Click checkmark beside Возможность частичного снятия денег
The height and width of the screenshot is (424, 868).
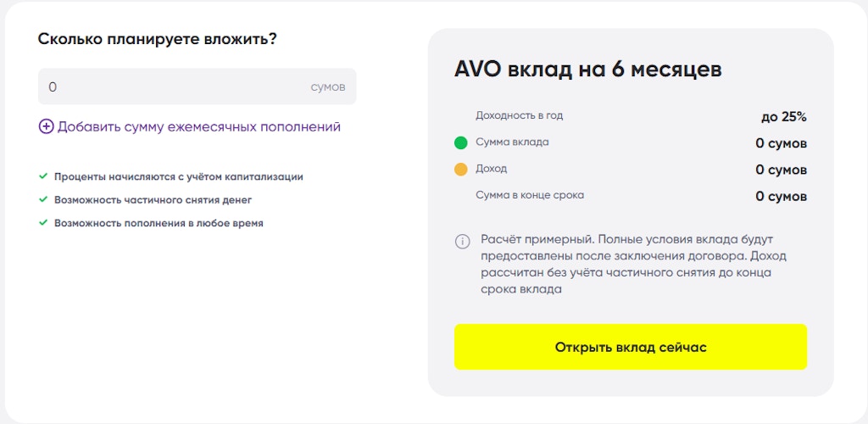(42, 199)
